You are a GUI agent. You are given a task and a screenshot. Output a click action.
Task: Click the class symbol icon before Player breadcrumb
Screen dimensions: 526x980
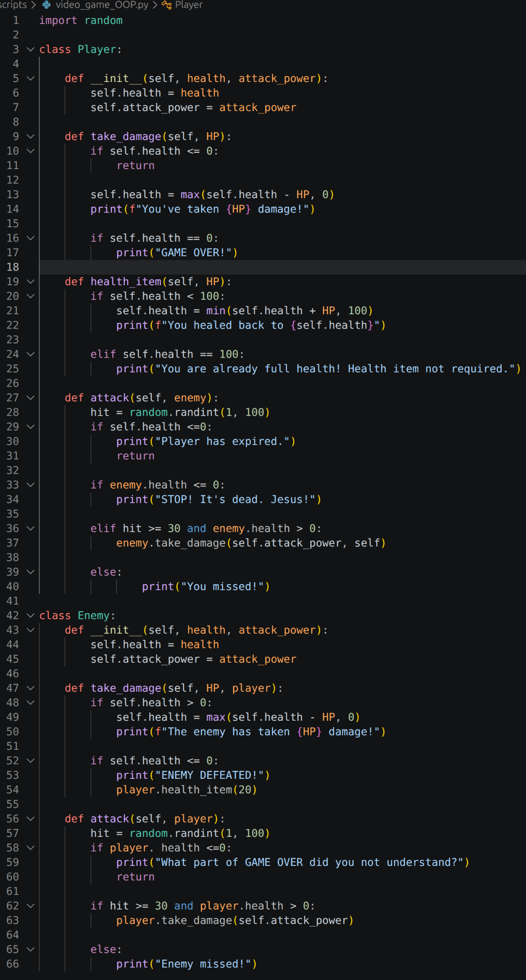point(167,5)
